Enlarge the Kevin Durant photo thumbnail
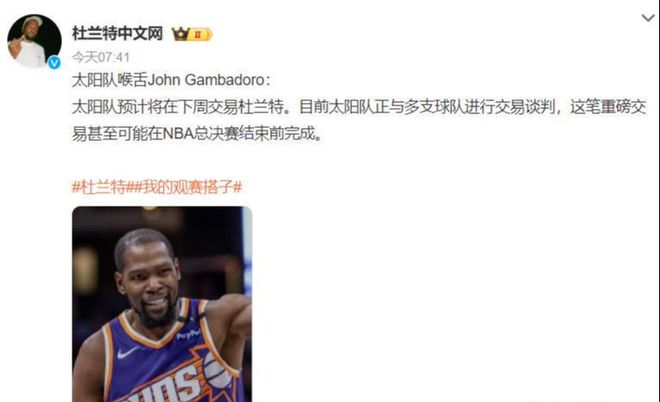Screen dimensions: 660x402 162,304
